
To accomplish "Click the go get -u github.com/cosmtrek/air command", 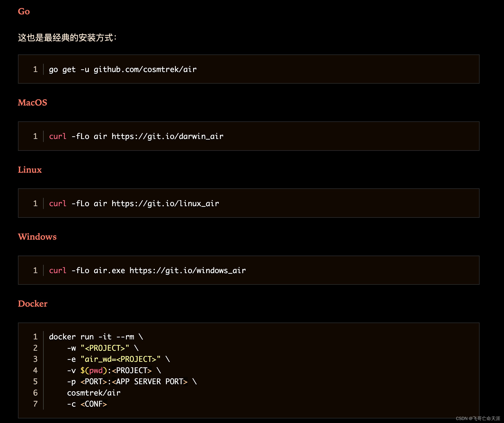I will click(123, 69).
